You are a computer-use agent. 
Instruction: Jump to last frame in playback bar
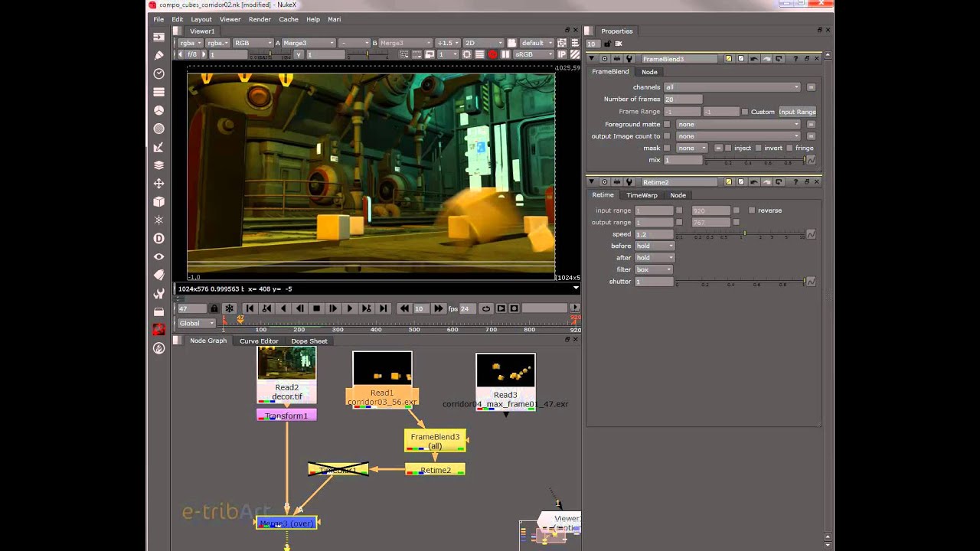(x=384, y=308)
